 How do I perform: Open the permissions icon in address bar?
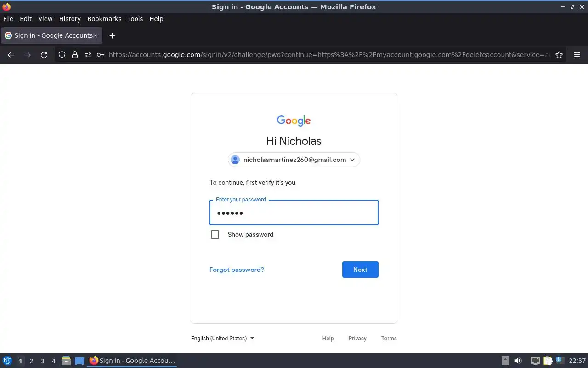point(87,55)
